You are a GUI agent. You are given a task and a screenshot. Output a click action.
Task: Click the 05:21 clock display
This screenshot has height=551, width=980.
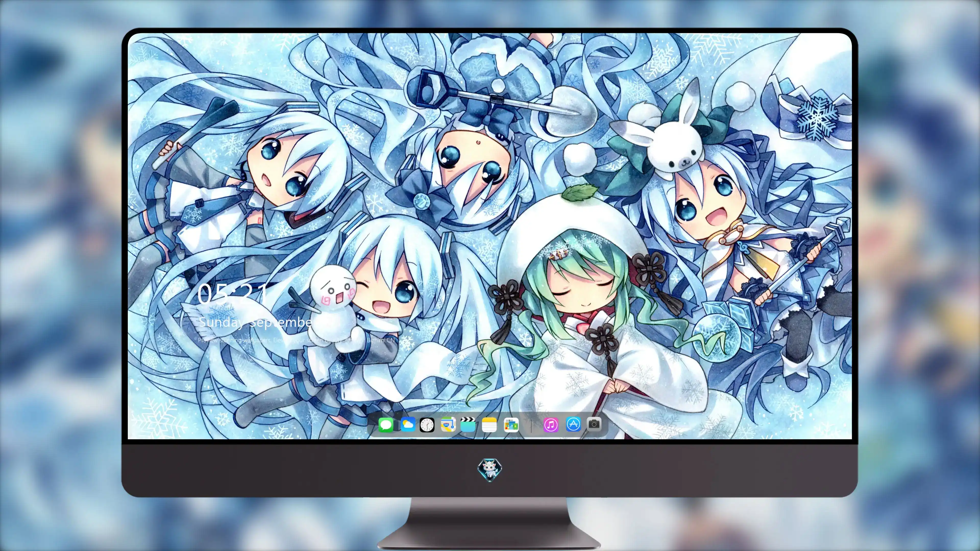tap(233, 294)
